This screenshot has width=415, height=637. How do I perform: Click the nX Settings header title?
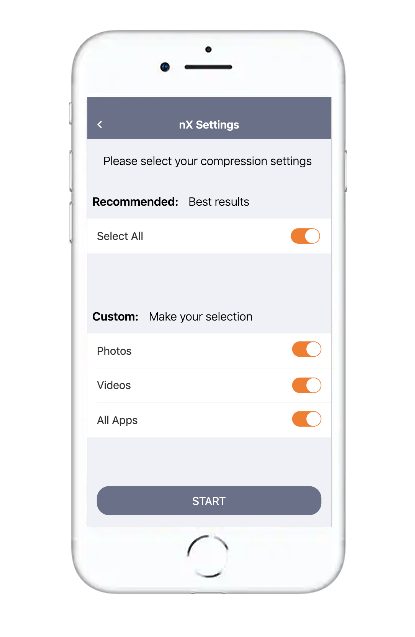[209, 125]
